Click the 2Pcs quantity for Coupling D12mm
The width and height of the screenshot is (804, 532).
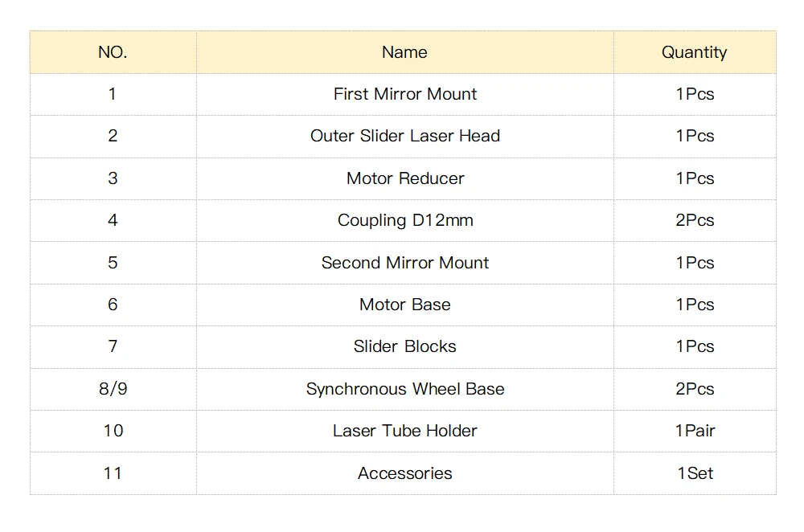[695, 220]
